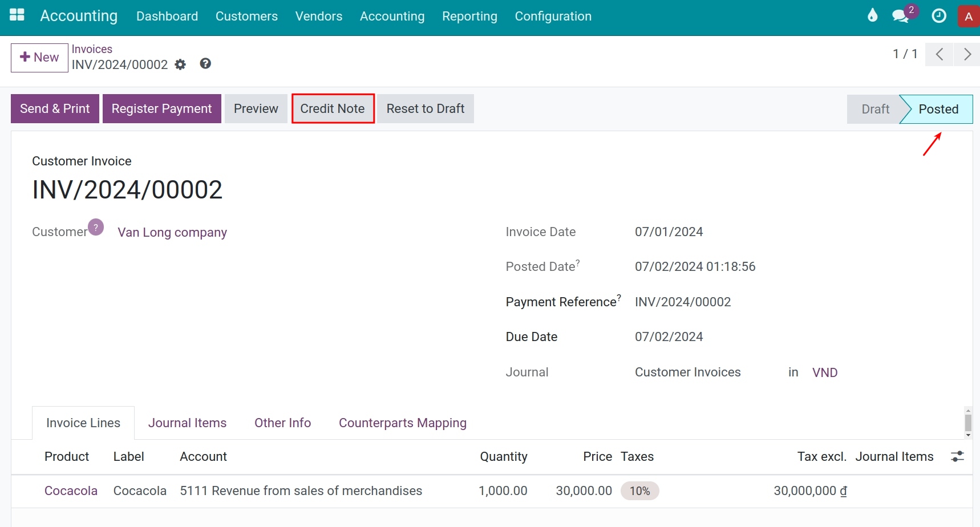Click the Payment Reference value

683,302
